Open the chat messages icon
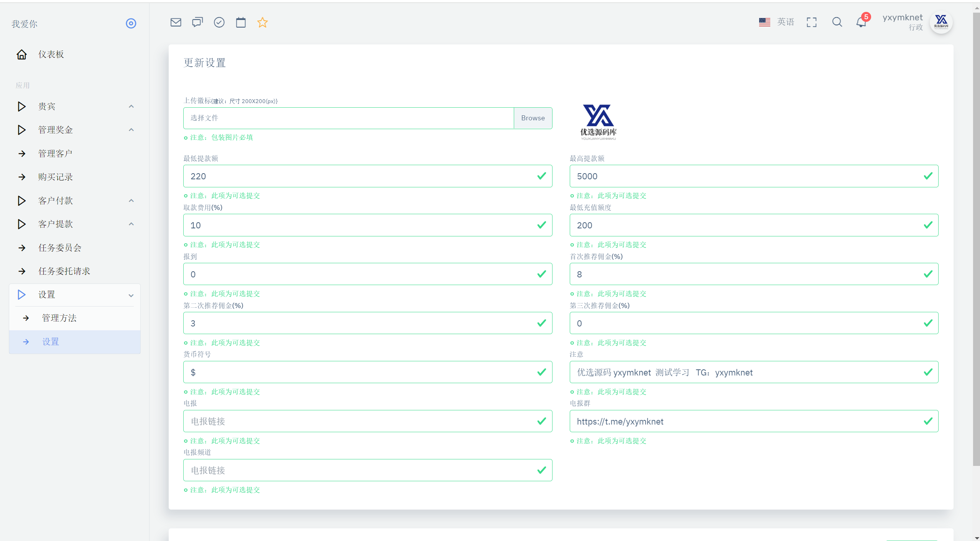 point(197,22)
